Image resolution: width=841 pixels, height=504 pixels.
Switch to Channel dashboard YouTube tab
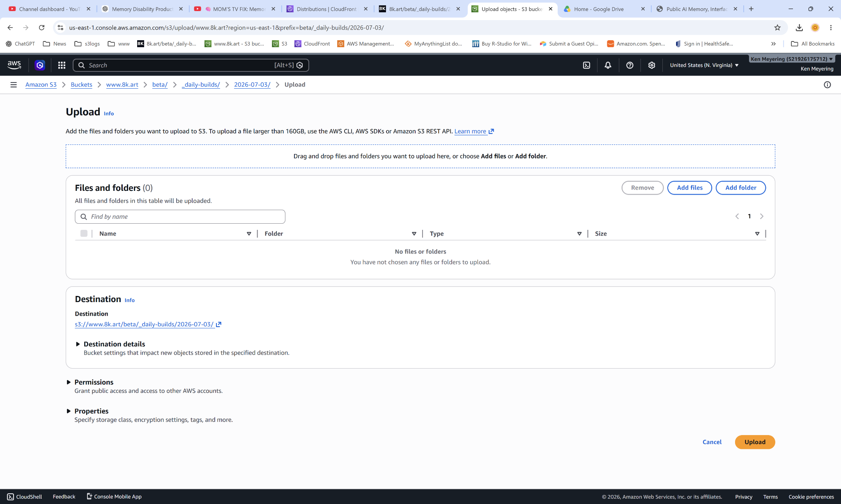50,9
